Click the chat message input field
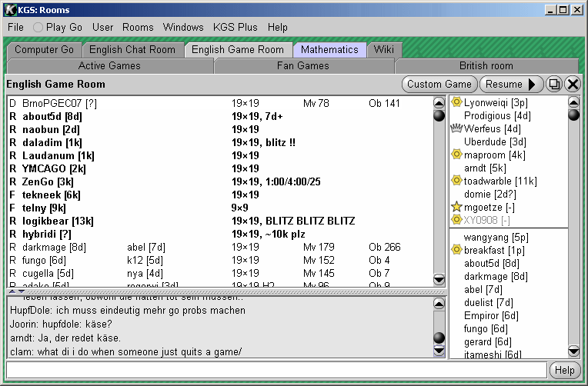This screenshot has height=386, width=588. coord(276,371)
